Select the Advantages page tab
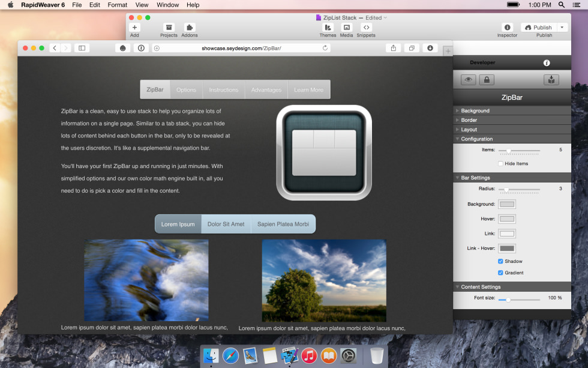Viewport: 588px width, 368px height. pos(266,89)
